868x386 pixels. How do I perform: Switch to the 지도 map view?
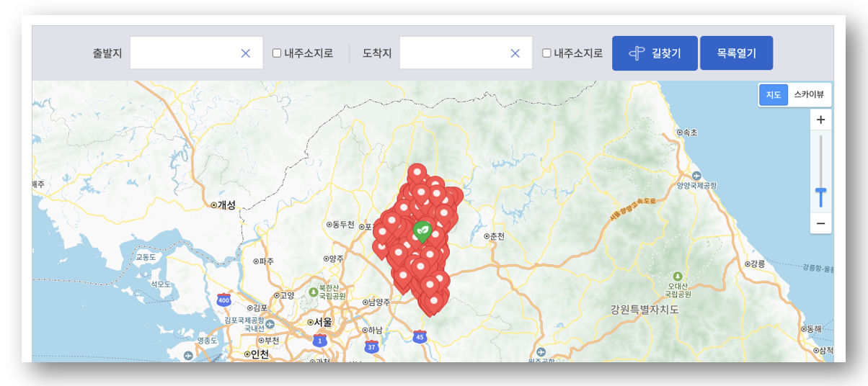tap(774, 94)
